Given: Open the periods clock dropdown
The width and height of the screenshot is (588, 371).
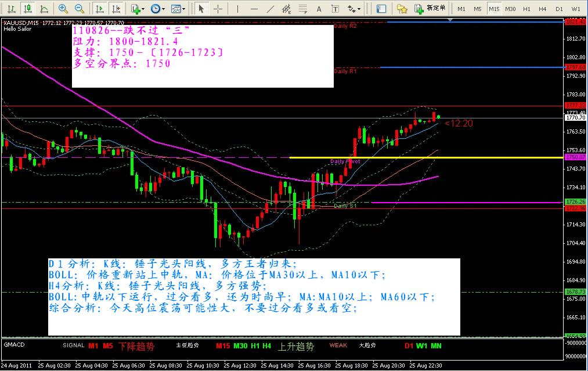Looking at the screenshot, I should pyautogui.click(x=157, y=9).
